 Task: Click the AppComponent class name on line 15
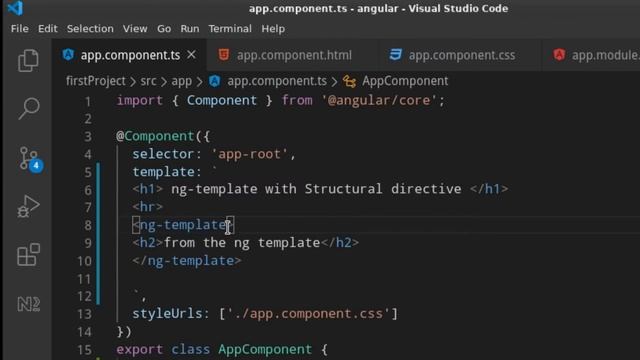coord(265,349)
